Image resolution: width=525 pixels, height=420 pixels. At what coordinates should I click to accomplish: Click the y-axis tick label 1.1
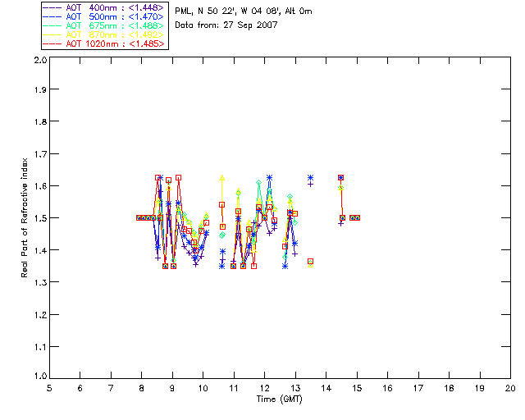point(40,347)
